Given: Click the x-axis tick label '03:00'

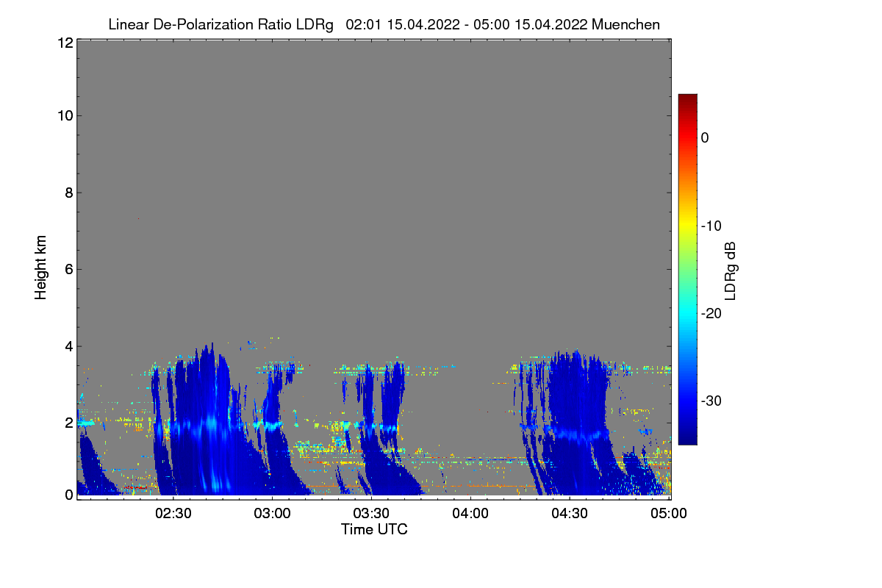Looking at the screenshot, I should (273, 513).
